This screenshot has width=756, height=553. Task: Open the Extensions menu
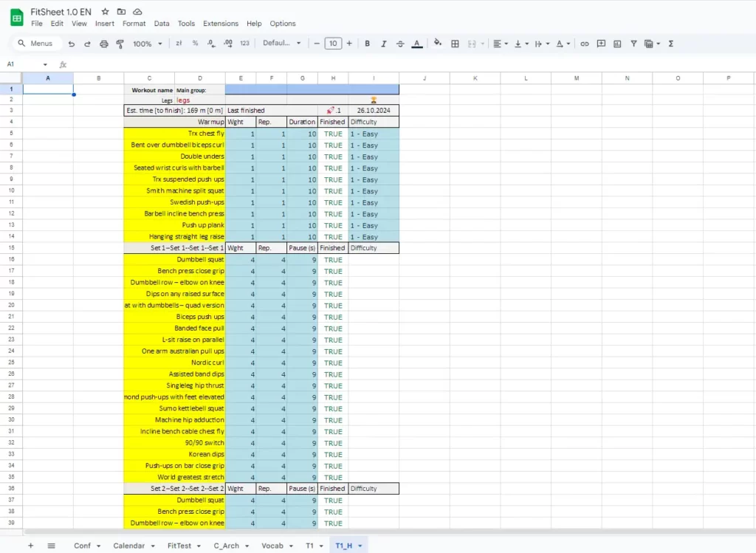click(221, 24)
